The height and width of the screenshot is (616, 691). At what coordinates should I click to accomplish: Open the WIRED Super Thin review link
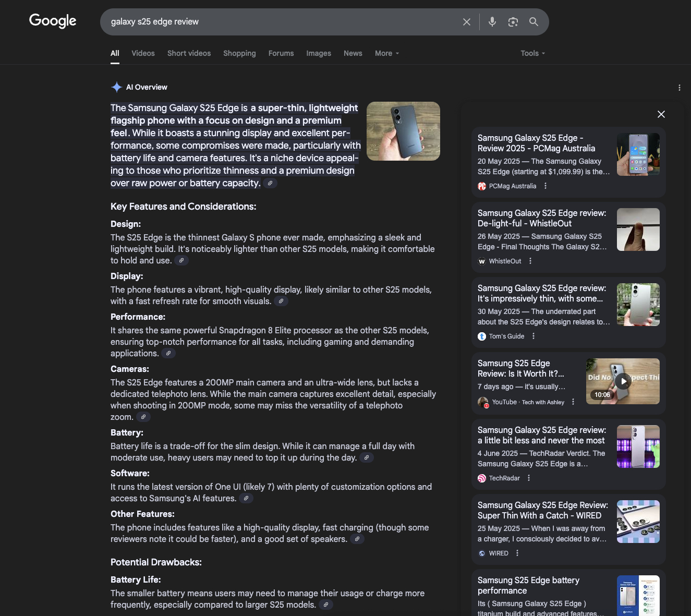(x=542, y=510)
